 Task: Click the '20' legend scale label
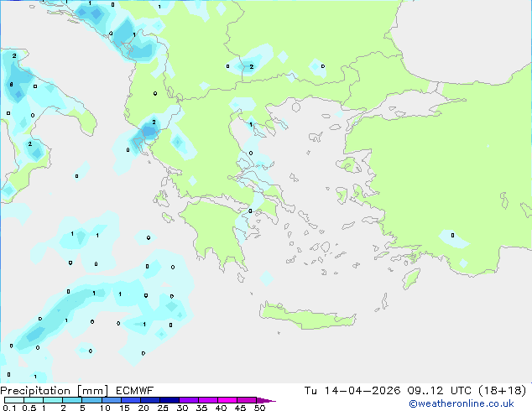click(143, 408)
